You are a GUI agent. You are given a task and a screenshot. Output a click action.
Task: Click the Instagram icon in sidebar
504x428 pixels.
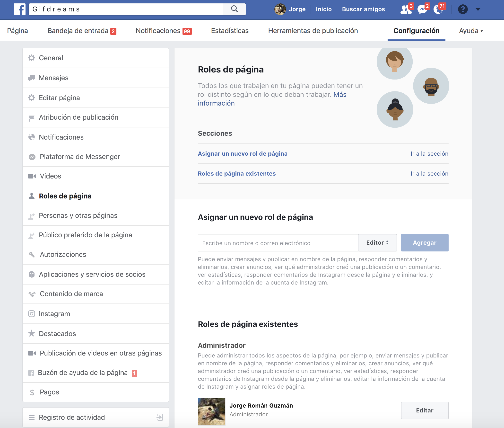(x=32, y=314)
